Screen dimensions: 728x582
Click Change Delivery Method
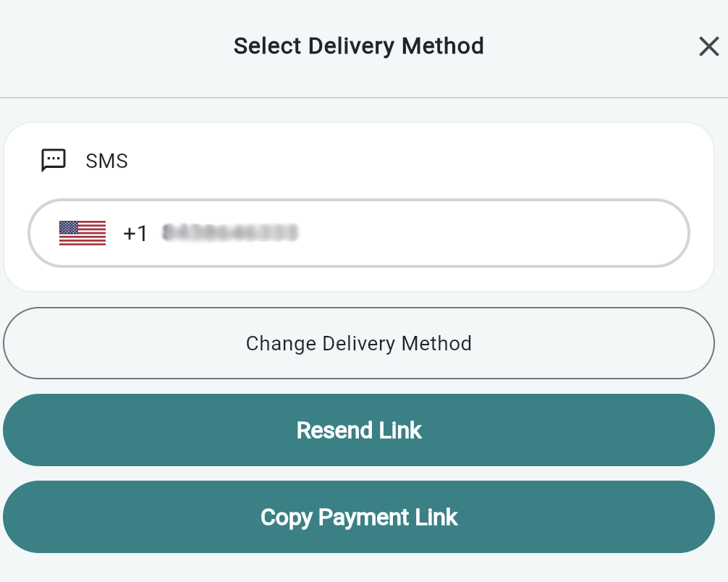(x=359, y=343)
